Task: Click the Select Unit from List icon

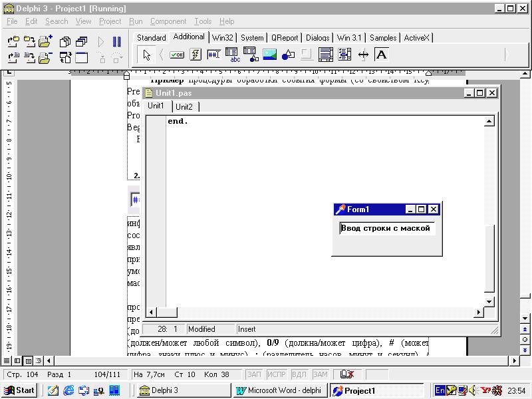Action: click(x=65, y=42)
